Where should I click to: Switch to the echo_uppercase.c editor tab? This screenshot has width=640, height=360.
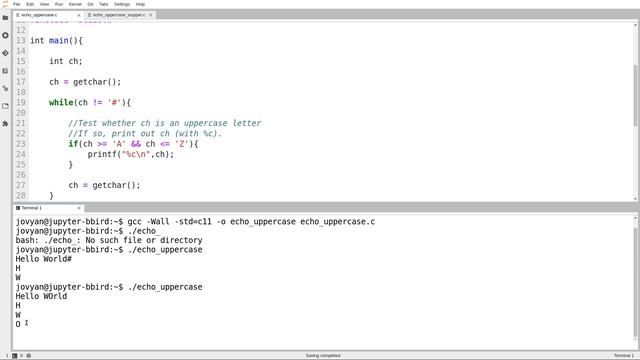(x=48, y=15)
